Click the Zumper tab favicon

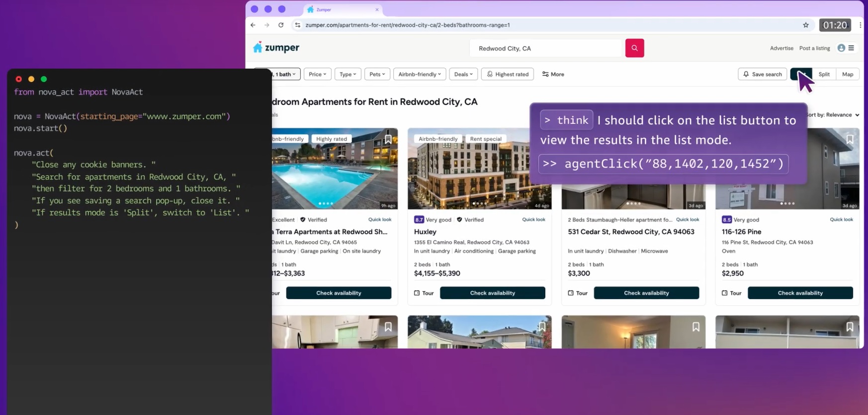coord(310,9)
